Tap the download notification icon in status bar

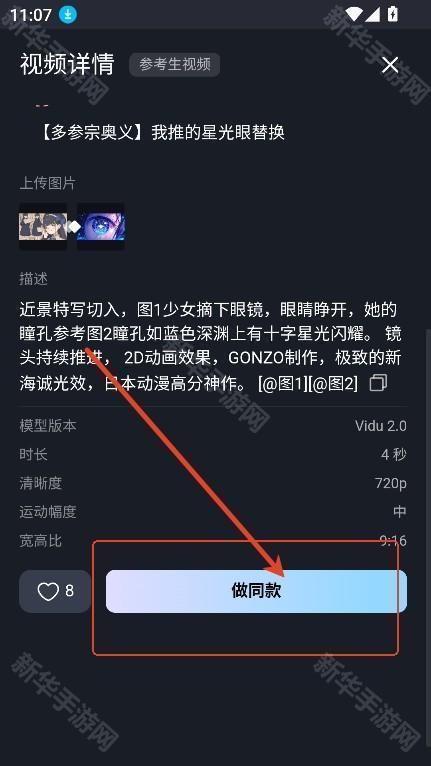click(x=68, y=15)
